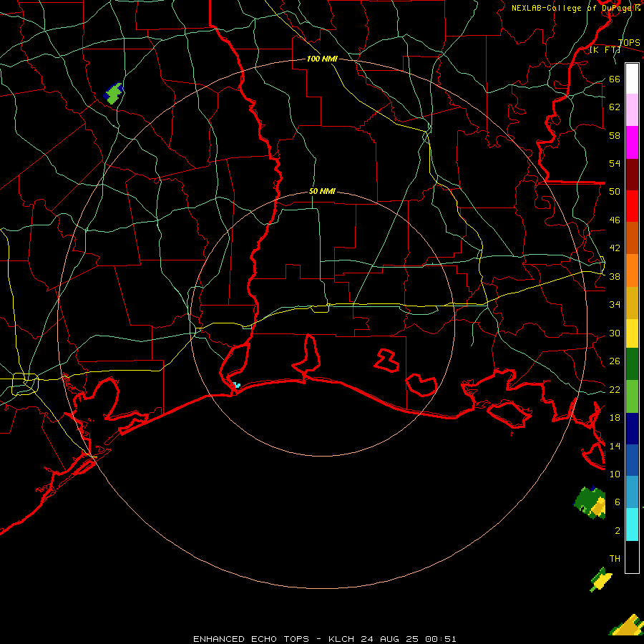Click the gold legend swatch
The image size is (644, 644).
(632, 303)
